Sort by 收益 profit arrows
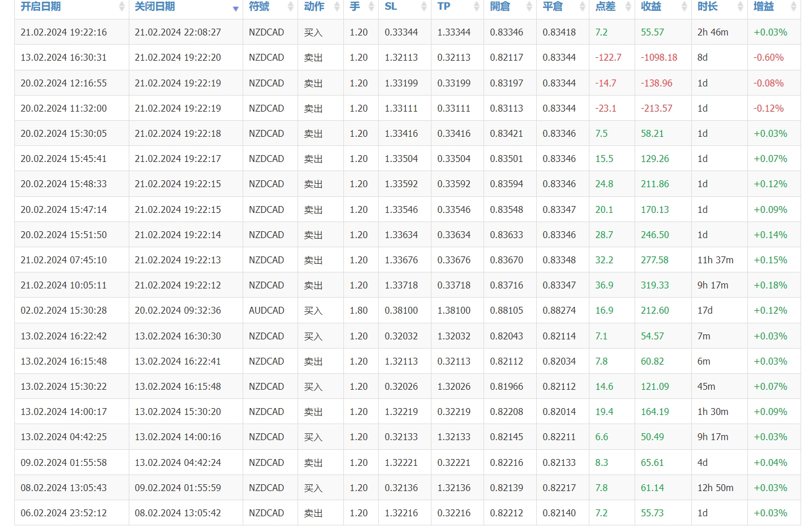 684,7
